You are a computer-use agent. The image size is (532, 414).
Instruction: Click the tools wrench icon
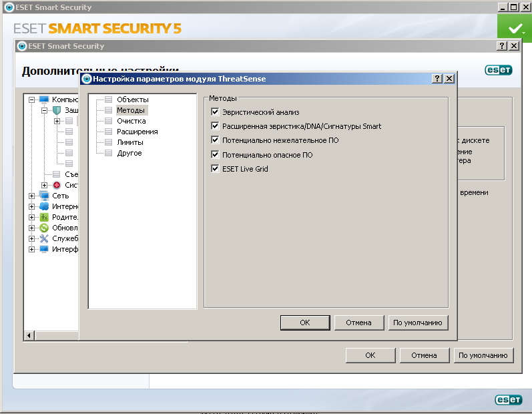tap(44, 238)
